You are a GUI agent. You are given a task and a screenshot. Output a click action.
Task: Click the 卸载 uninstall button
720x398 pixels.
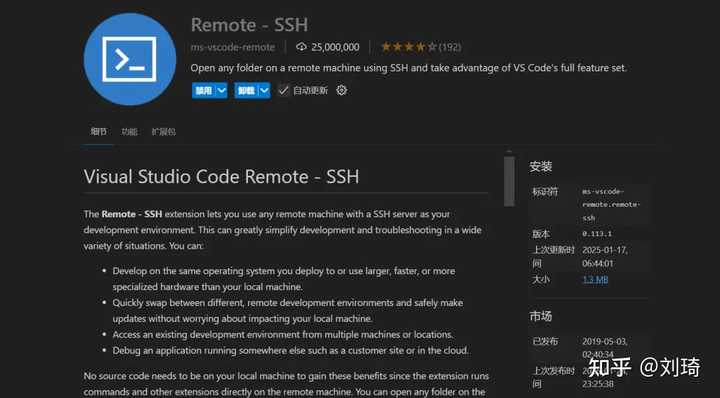pos(247,90)
